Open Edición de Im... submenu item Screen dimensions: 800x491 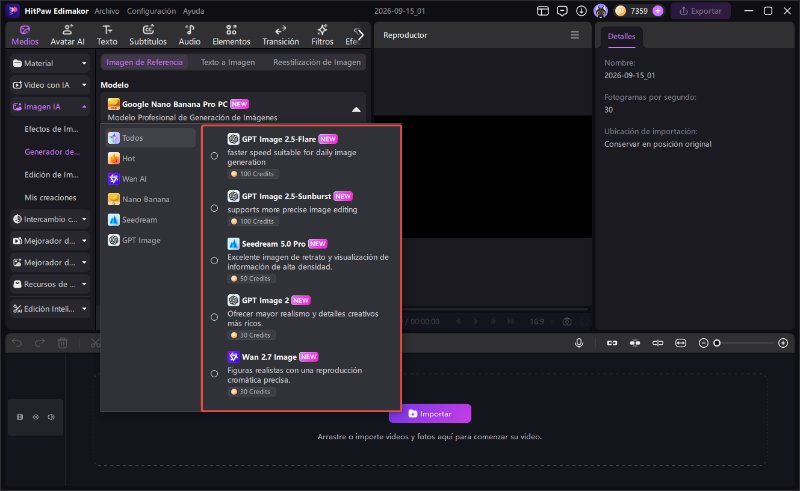coord(51,175)
